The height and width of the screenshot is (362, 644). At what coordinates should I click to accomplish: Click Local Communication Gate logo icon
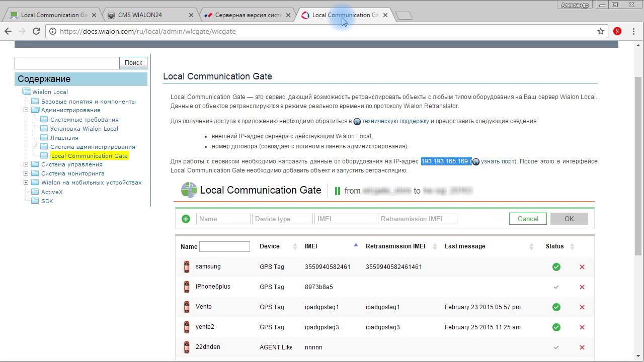pyautogui.click(x=189, y=190)
